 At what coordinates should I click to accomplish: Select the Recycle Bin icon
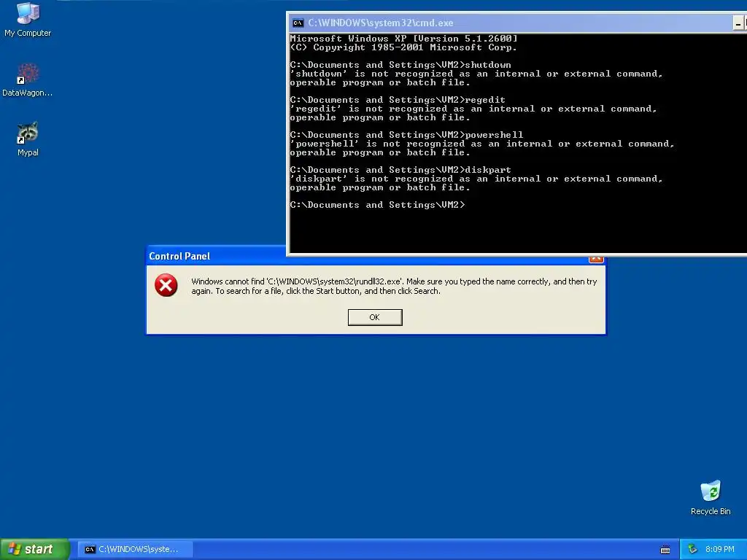711,497
